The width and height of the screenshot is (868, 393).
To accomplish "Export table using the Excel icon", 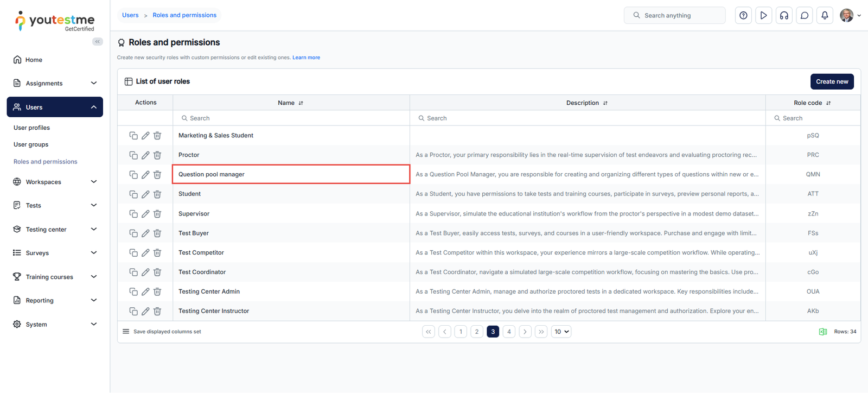I will (x=822, y=332).
